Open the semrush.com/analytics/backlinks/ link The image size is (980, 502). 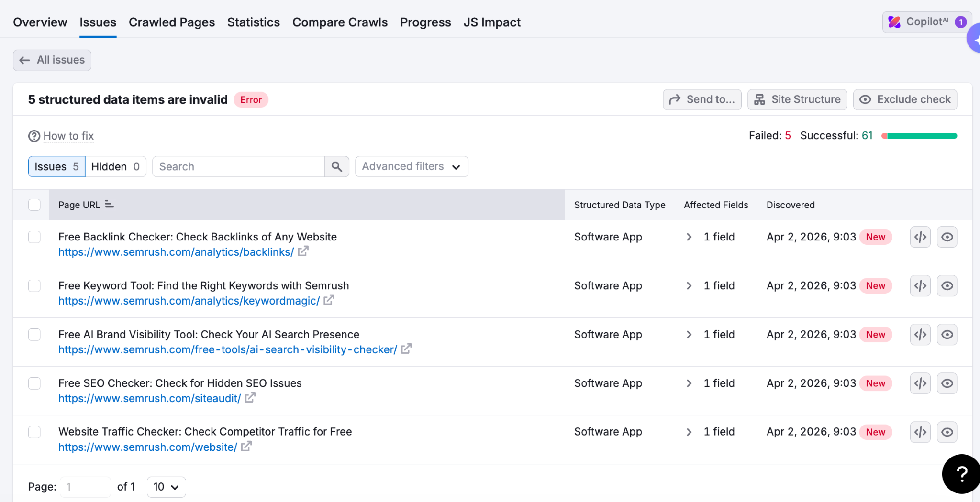tap(176, 252)
